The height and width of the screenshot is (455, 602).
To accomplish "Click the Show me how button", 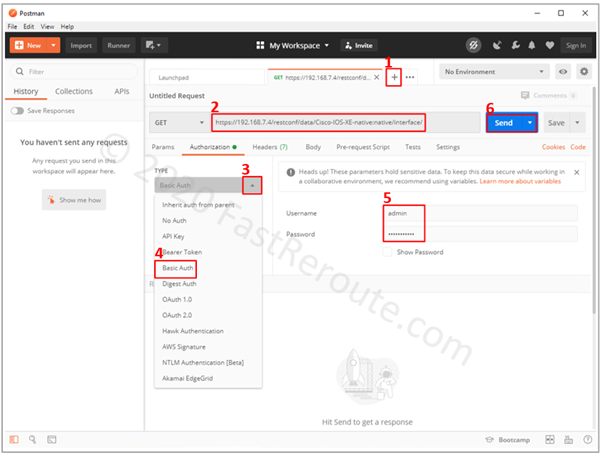I will tap(74, 200).
